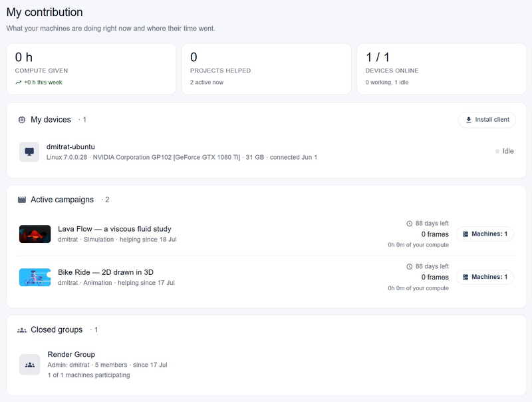Image resolution: width=532 pixels, height=402 pixels.
Task: Open Lava Flow — a viscous fluid study
Action: click(x=114, y=229)
